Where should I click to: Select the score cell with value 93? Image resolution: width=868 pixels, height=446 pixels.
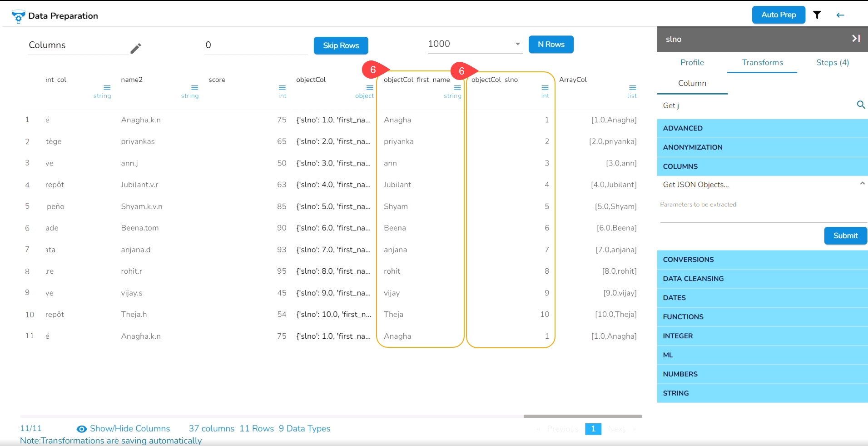(x=282, y=250)
